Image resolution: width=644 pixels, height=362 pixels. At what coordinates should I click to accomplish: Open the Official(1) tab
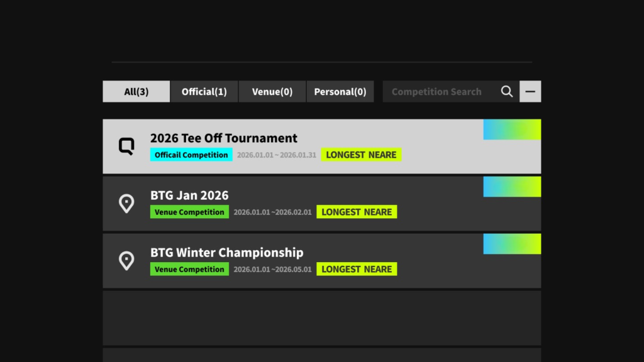pyautogui.click(x=204, y=92)
